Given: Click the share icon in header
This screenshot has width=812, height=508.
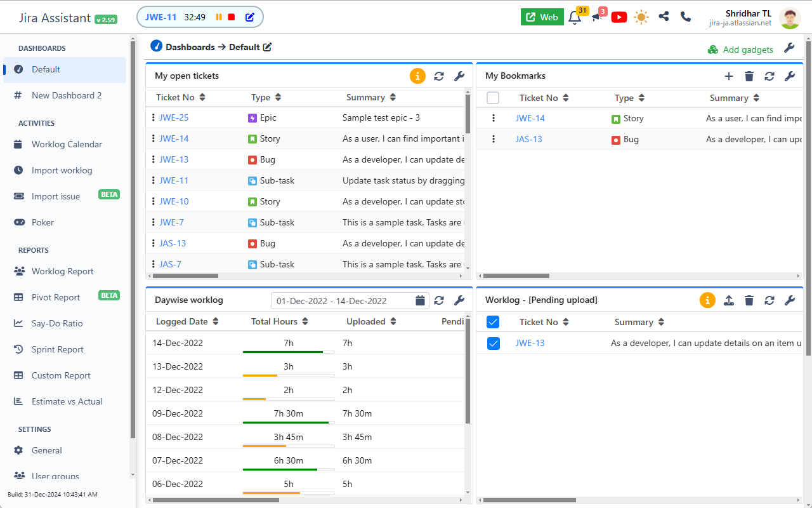Looking at the screenshot, I should pos(664,17).
